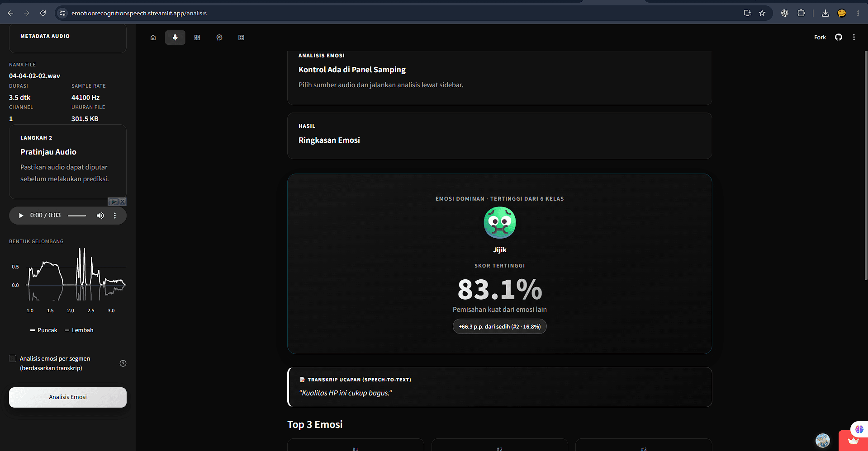Click the file name 04-04-02-02.wav

34,76
